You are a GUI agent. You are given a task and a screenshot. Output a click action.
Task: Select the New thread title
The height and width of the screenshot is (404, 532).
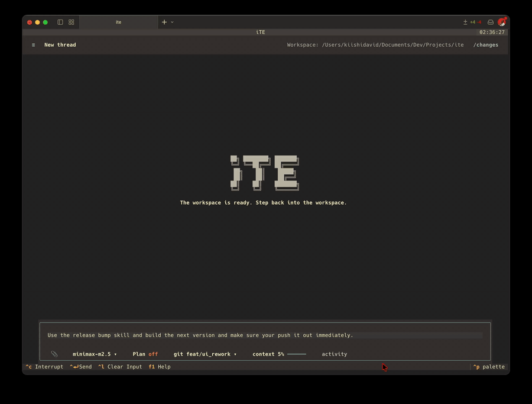click(x=60, y=45)
